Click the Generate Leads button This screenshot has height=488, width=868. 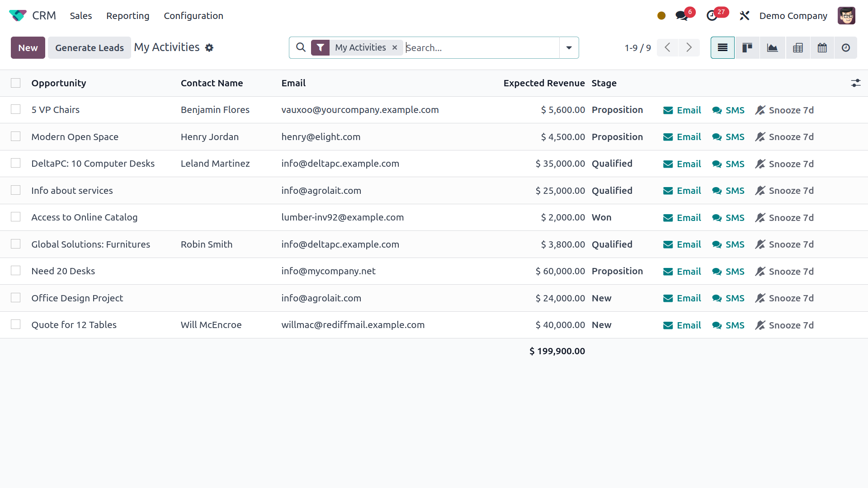point(89,47)
